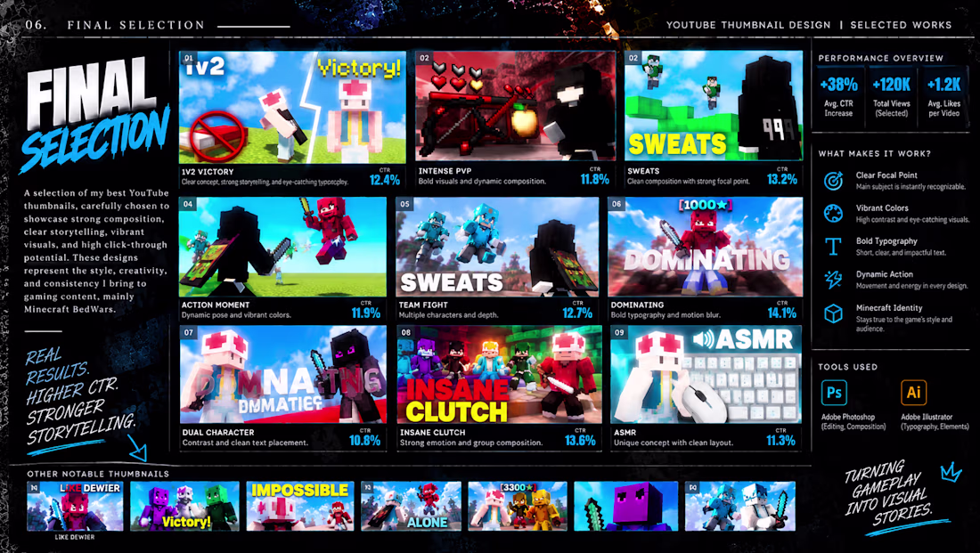Image resolution: width=980 pixels, height=553 pixels.
Task: Click the 11.9% CTR value
Action: pyautogui.click(x=365, y=313)
